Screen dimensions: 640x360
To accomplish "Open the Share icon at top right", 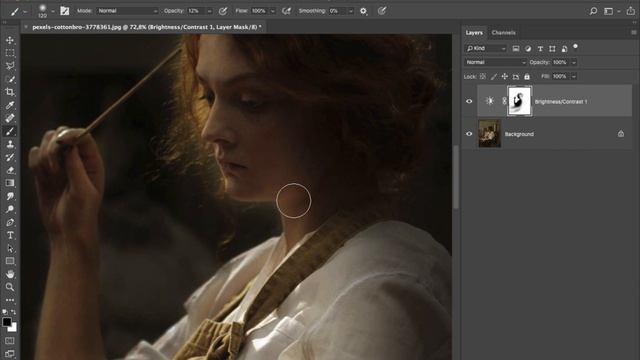I will (x=631, y=11).
